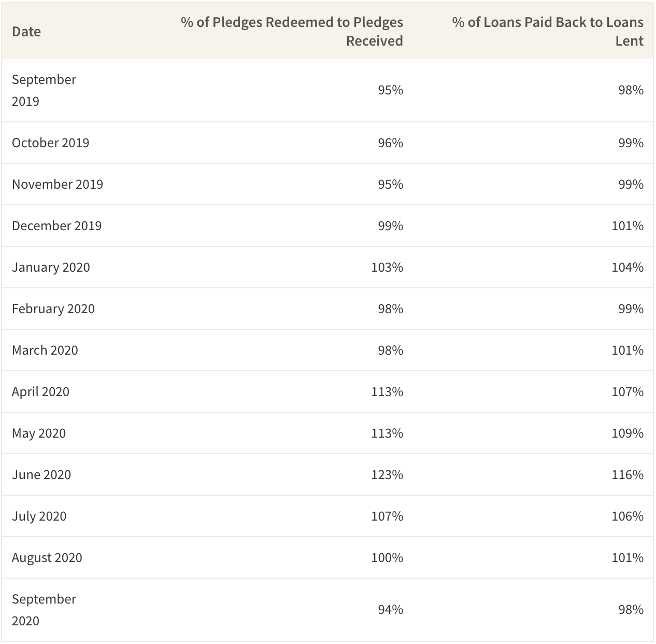Click December 2019 loans value 101%

click(627, 226)
